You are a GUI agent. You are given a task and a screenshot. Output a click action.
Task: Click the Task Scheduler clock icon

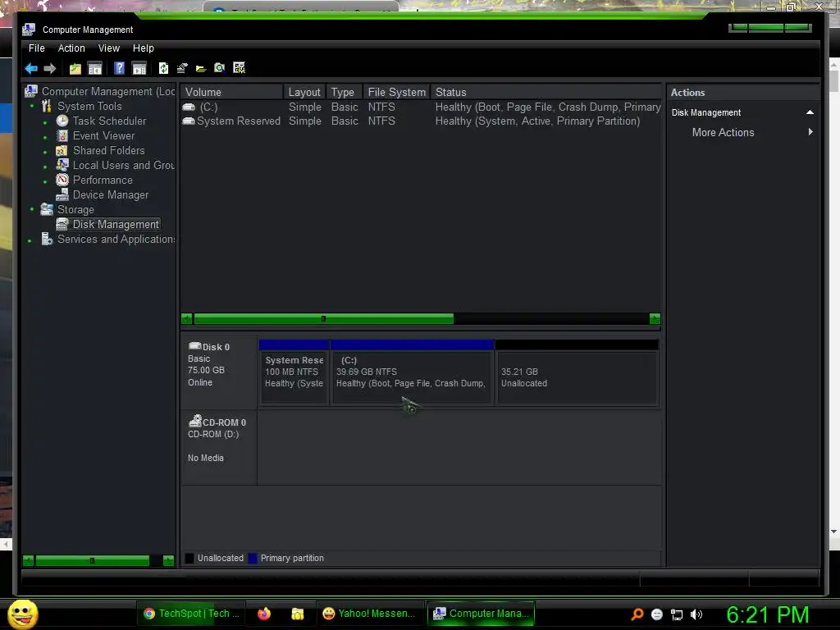pyautogui.click(x=62, y=121)
